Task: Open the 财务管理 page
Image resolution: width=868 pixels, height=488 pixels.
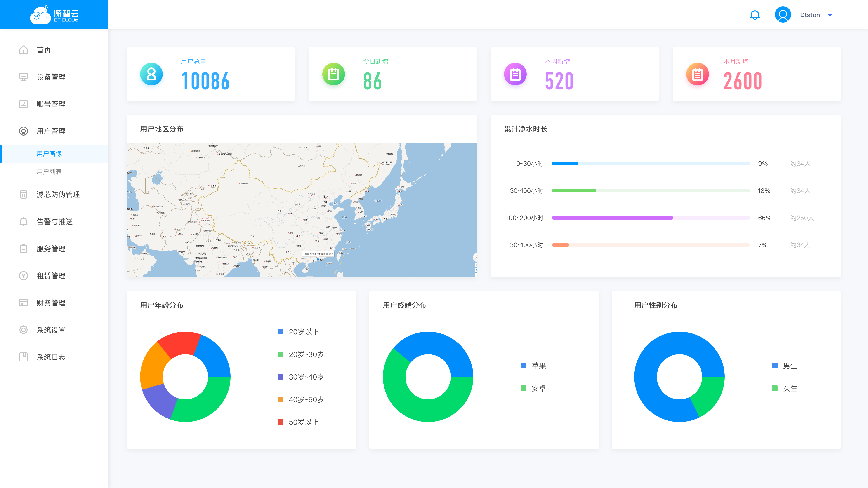Action: click(51, 303)
